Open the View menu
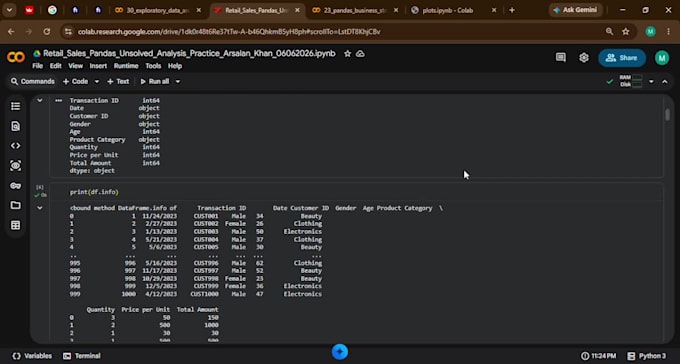The height and width of the screenshot is (364, 680). 75,66
